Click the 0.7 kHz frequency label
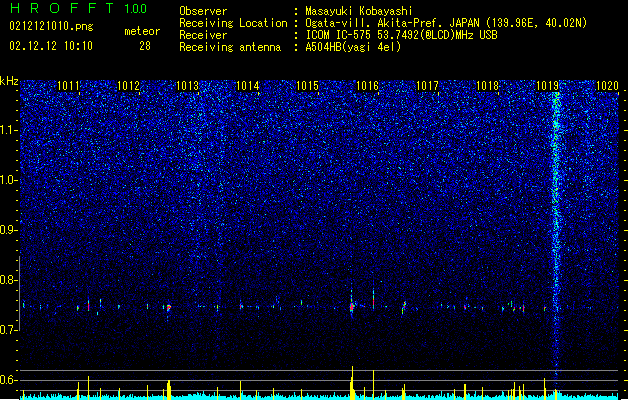The image size is (629, 400). 9,330
